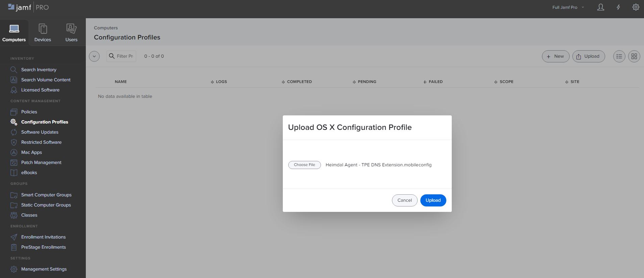Click Choose File in the upload dialog
Image resolution: width=644 pixels, height=278 pixels.
pos(304,165)
